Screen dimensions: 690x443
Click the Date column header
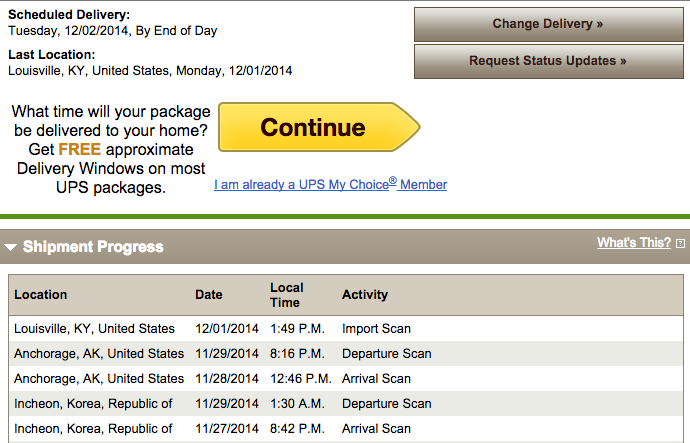208,295
